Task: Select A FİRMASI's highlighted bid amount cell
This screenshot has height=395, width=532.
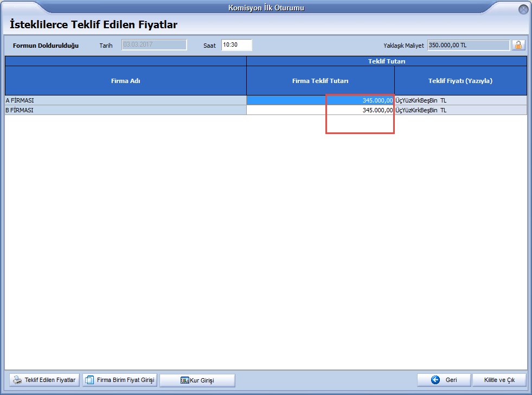Action: [320, 100]
